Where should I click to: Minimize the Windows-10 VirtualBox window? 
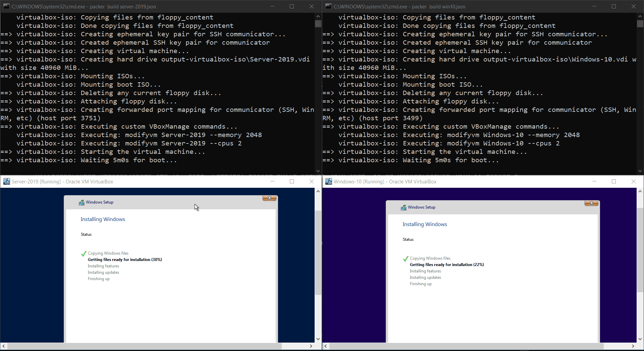(x=594, y=182)
